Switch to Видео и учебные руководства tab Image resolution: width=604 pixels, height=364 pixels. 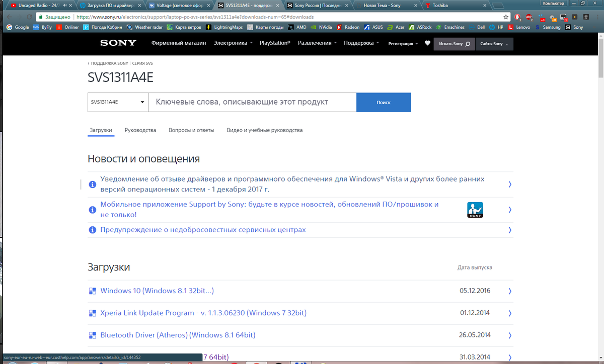coord(265,130)
